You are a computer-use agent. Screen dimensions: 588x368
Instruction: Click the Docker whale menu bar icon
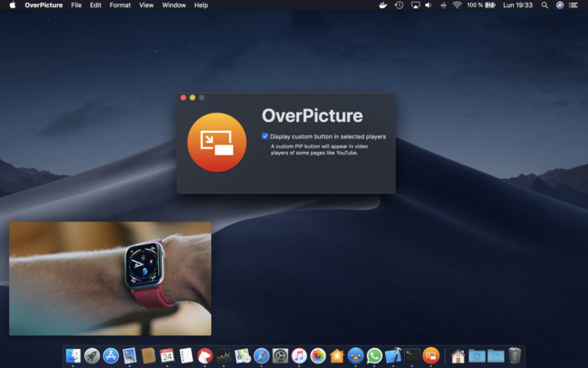[383, 5]
